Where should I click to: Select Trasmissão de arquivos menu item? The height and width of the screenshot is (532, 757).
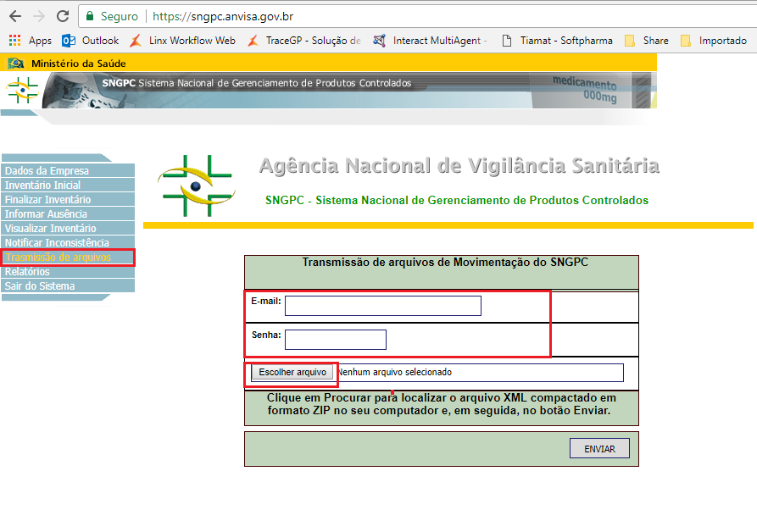68,258
